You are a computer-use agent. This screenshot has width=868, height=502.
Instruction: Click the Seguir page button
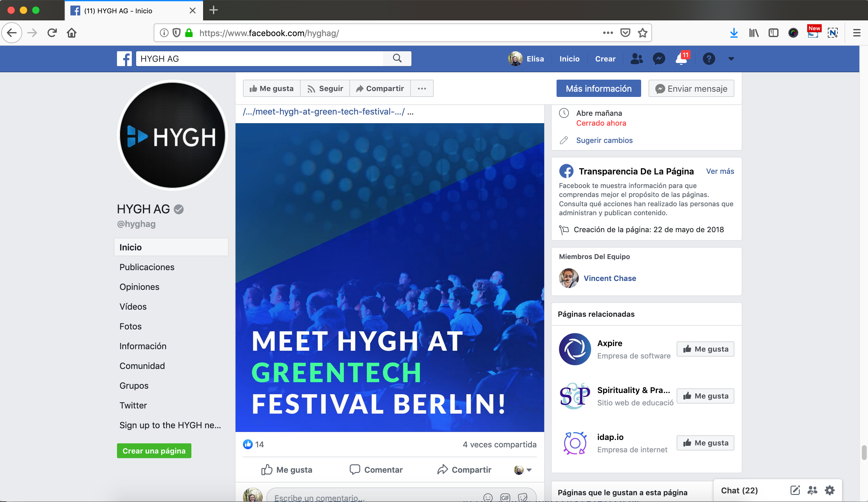click(325, 89)
